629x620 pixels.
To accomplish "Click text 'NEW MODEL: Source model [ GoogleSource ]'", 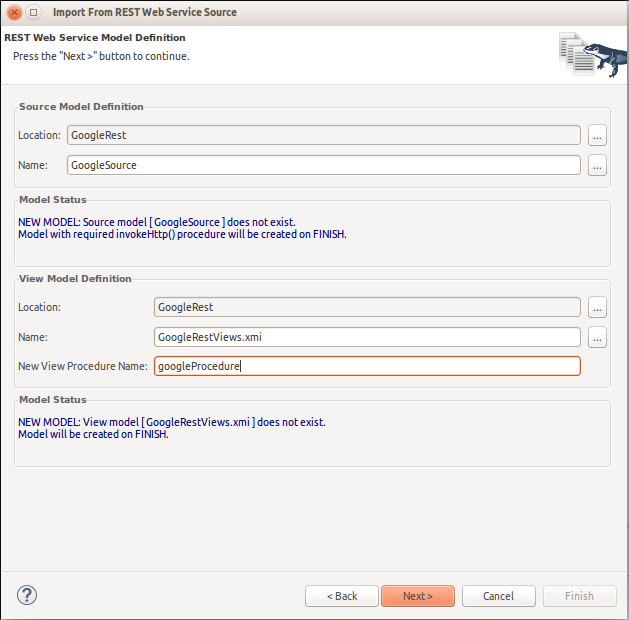I will tap(122, 222).
